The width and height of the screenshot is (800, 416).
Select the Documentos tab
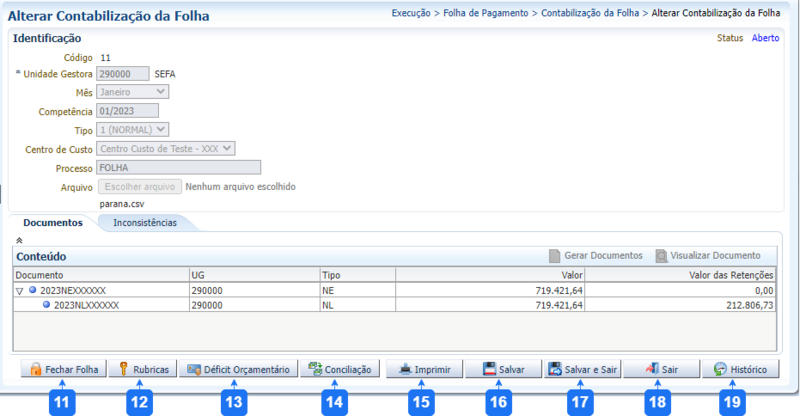pos(52,223)
